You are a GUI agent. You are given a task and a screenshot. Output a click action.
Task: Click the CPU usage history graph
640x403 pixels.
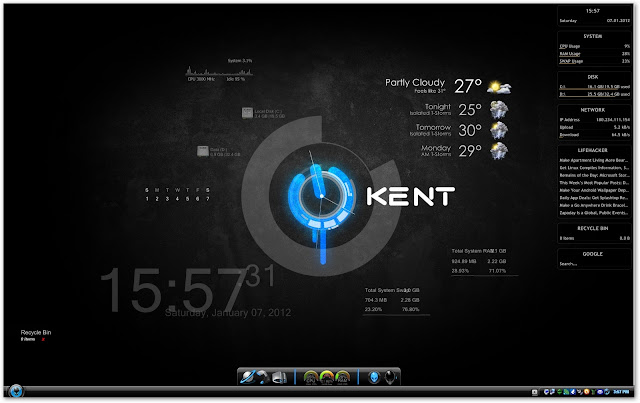pos(220,71)
